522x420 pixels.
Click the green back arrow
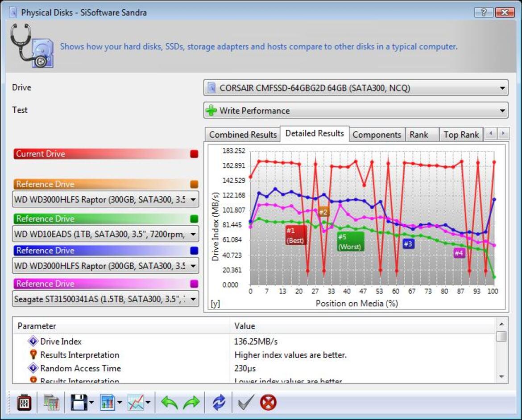pos(170,403)
